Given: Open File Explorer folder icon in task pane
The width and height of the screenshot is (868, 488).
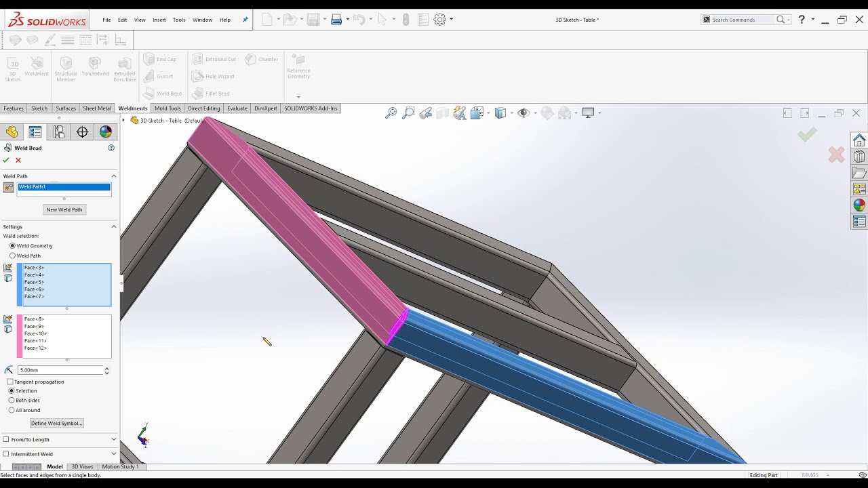Looking at the screenshot, I should click(x=859, y=173).
